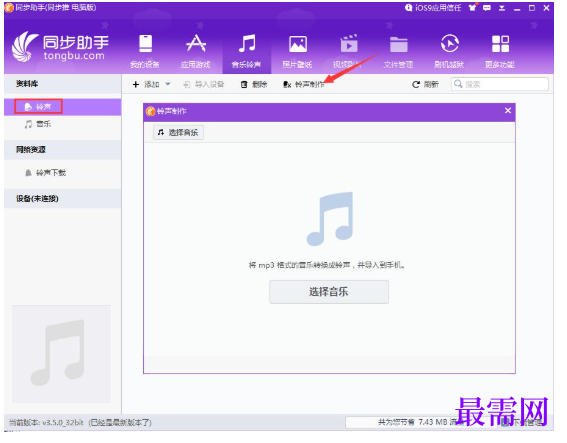The height and width of the screenshot is (443, 567).
Task: Open the 我的设备 (My Device) tab
Action: [145, 51]
